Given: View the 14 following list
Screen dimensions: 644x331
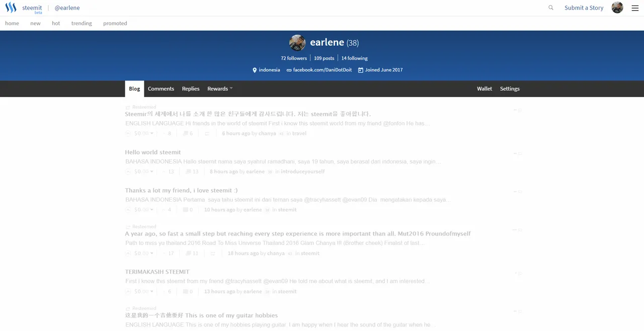Looking at the screenshot, I should (x=355, y=58).
